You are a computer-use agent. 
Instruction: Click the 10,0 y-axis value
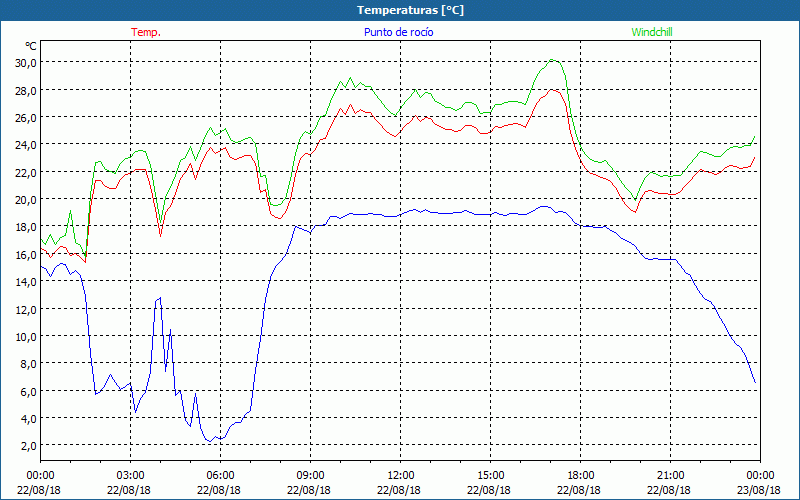click(x=26, y=337)
